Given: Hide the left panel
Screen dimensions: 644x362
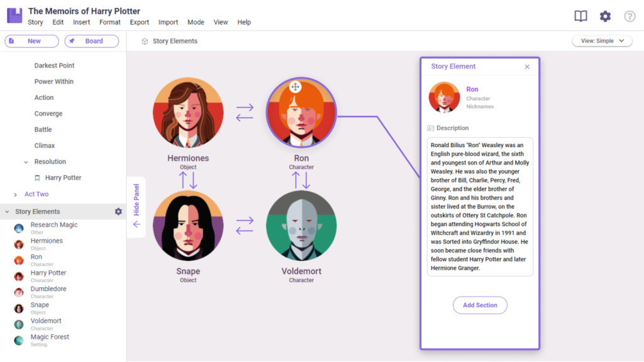Looking at the screenshot, I should click(x=136, y=207).
